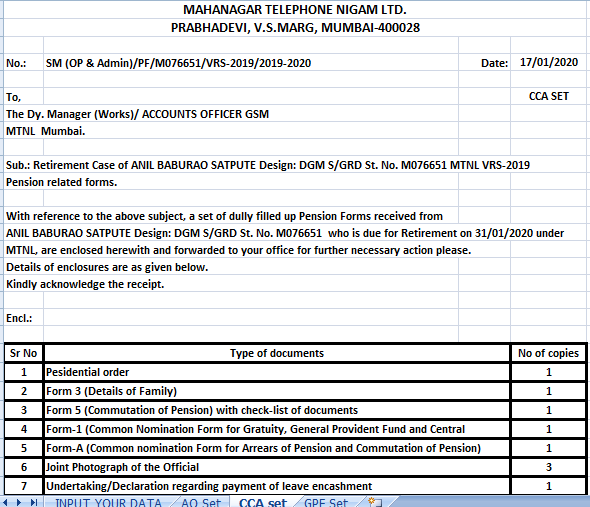Click the last sheet navigation arrow
This screenshot has width=590, height=507.
click(x=34, y=502)
